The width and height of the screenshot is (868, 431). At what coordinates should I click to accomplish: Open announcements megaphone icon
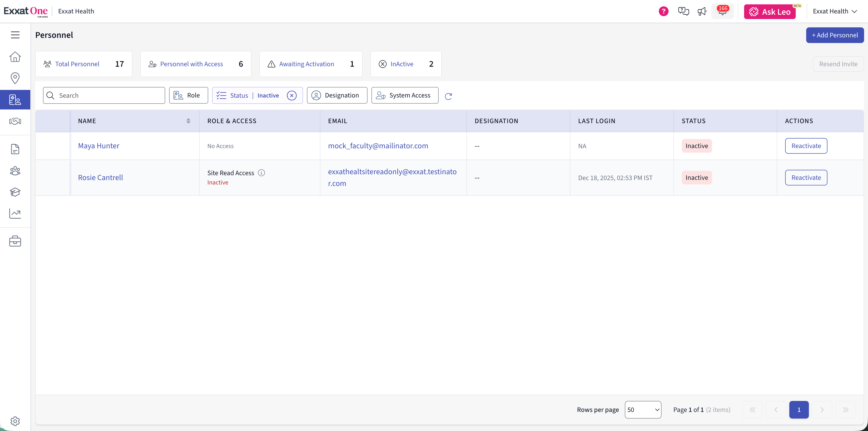[x=702, y=11]
